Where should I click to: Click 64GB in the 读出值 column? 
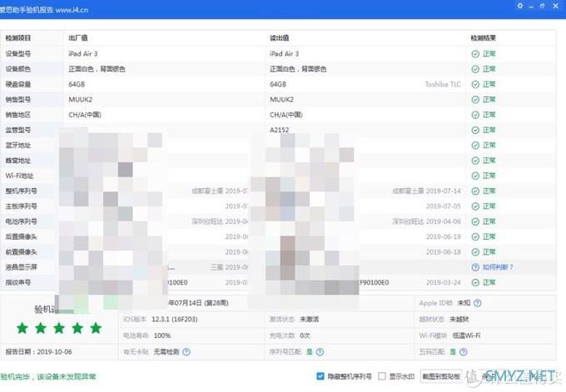click(x=278, y=84)
